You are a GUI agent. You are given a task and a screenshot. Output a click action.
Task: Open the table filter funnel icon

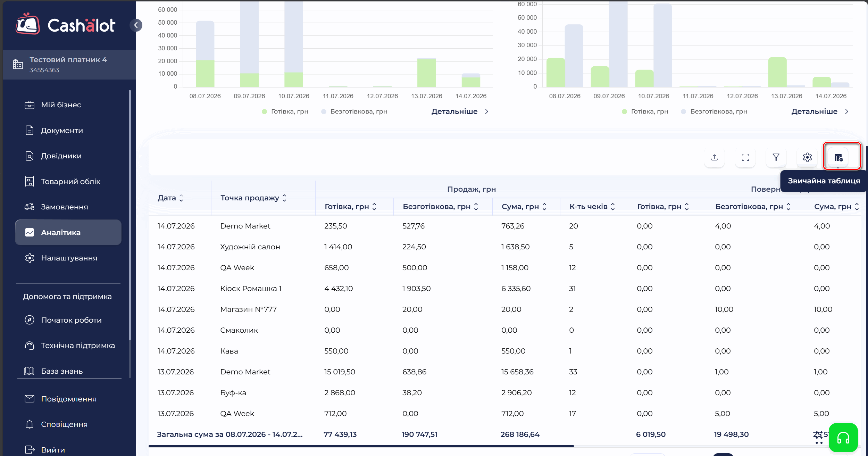point(776,157)
